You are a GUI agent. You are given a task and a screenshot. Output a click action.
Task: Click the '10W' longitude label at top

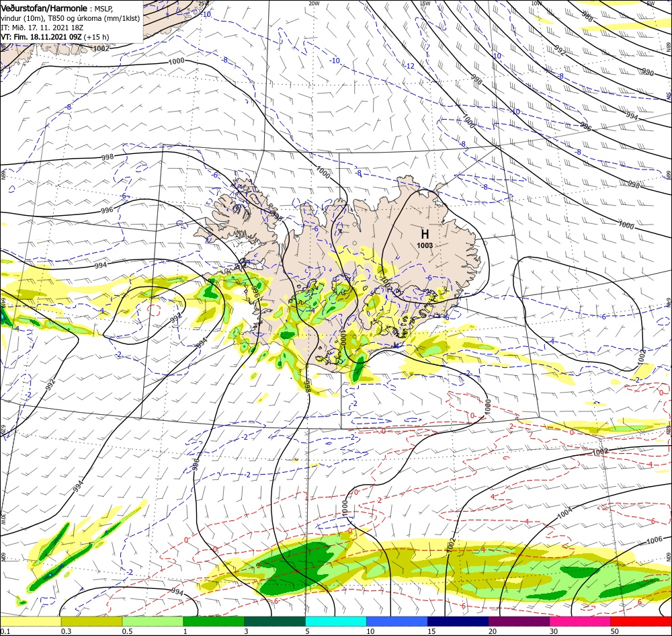point(536,3)
